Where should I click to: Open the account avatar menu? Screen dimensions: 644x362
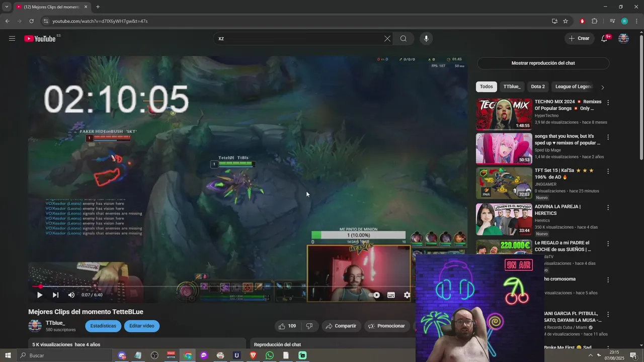623,38
